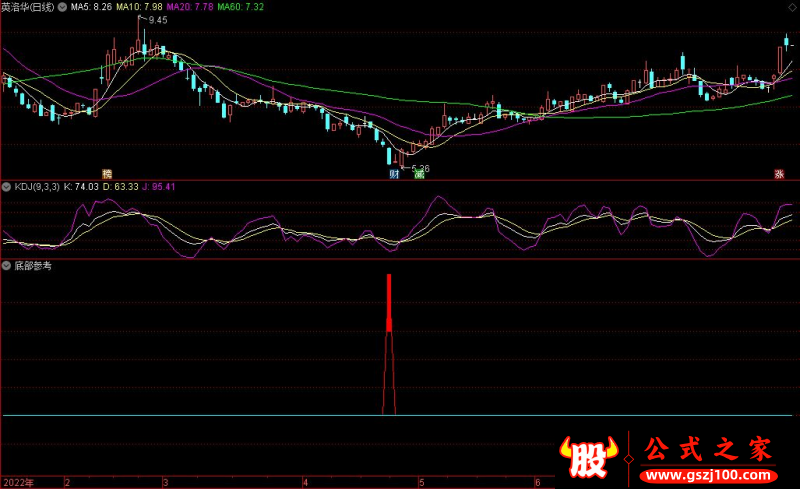Click month 4 on the time axis
This screenshot has width=800, height=489.
pos(305,482)
